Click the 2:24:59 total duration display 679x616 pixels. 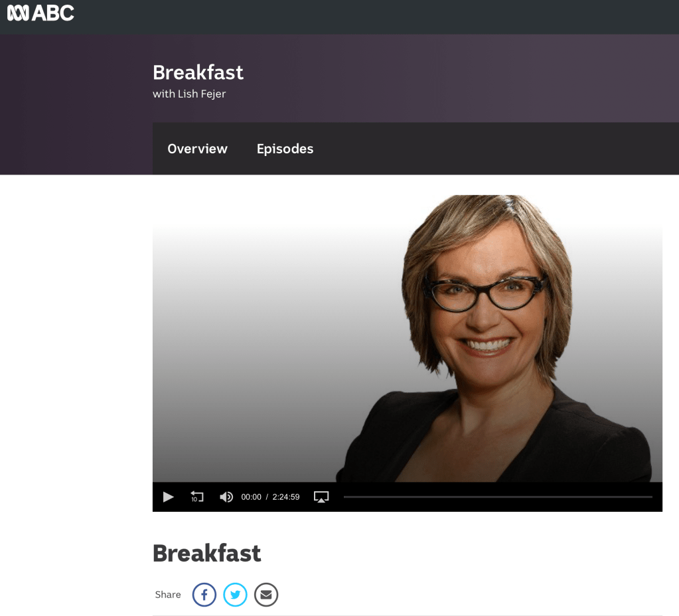286,497
